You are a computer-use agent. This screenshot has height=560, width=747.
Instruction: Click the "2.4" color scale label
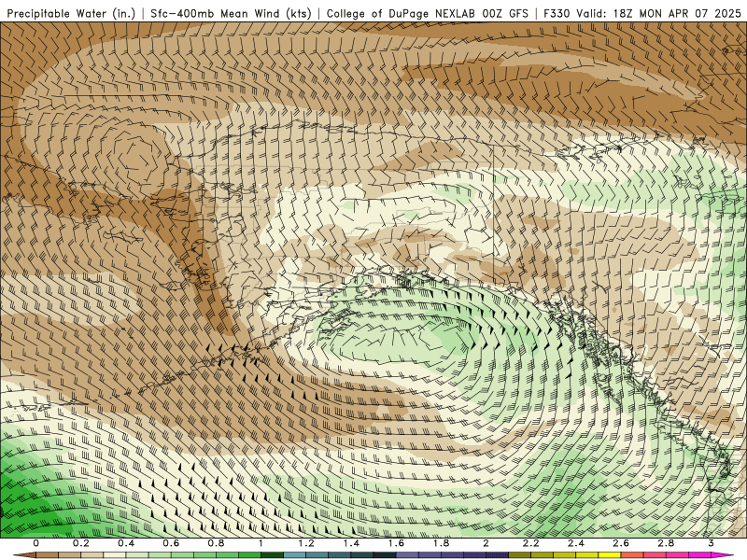576,543
